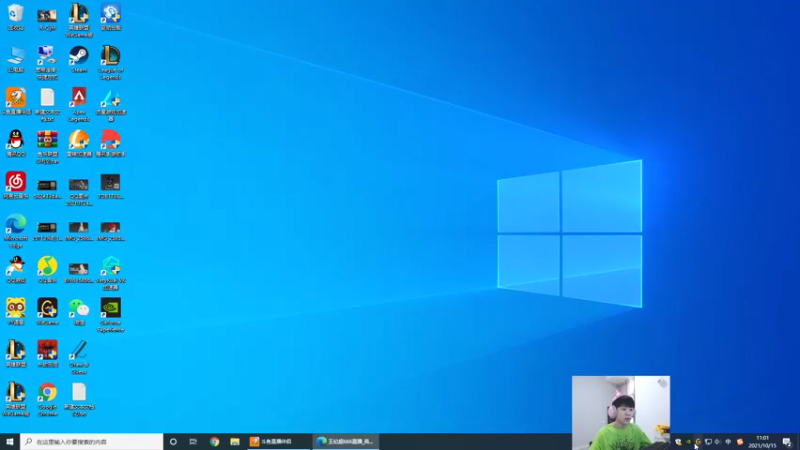Open the QQ Games pirate penguin shortcut
Screen dimensions: 800x450
16,269
